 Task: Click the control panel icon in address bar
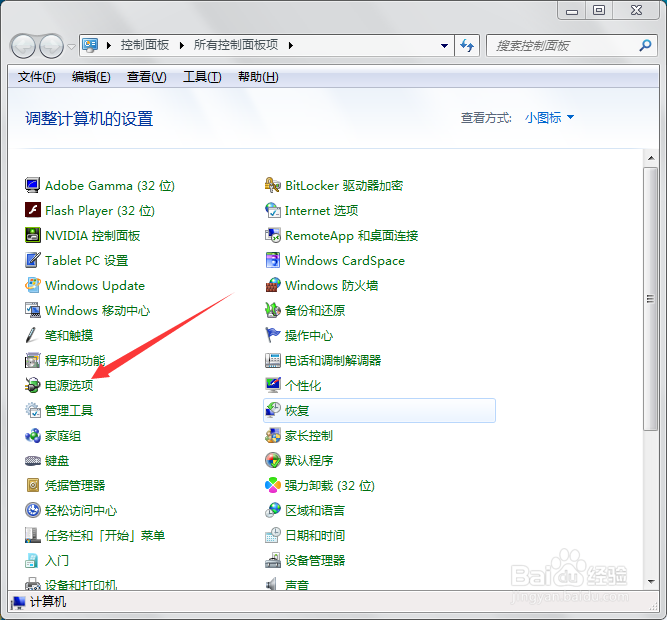pos(90,45)
